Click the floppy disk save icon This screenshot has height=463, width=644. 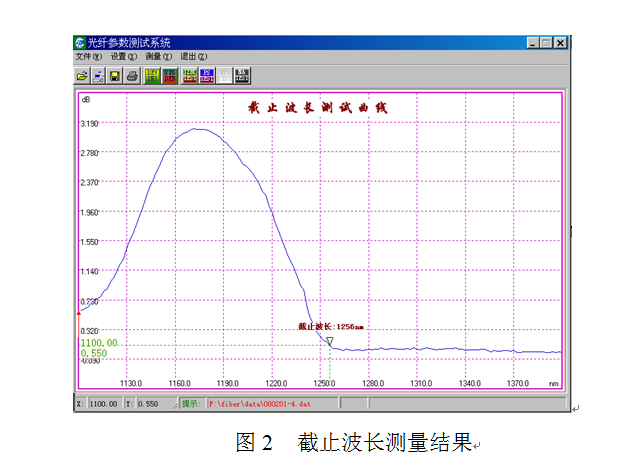115,76
